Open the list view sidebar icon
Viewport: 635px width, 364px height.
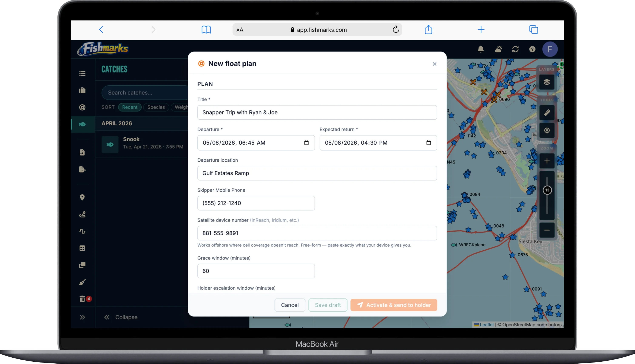point(82,73)
